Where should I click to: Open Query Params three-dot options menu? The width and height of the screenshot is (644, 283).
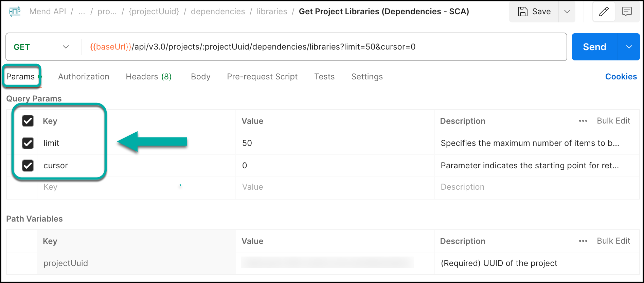(x=583, y=121)
